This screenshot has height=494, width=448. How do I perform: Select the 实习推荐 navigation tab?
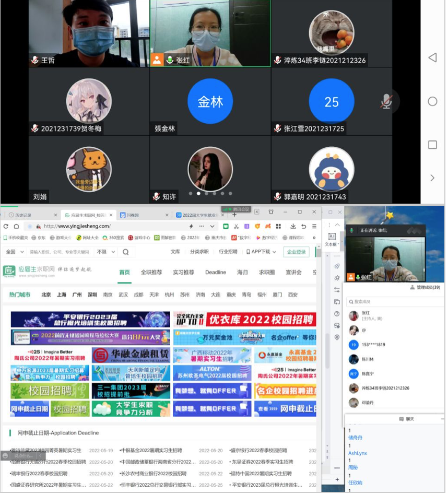(x=183, y=272)
